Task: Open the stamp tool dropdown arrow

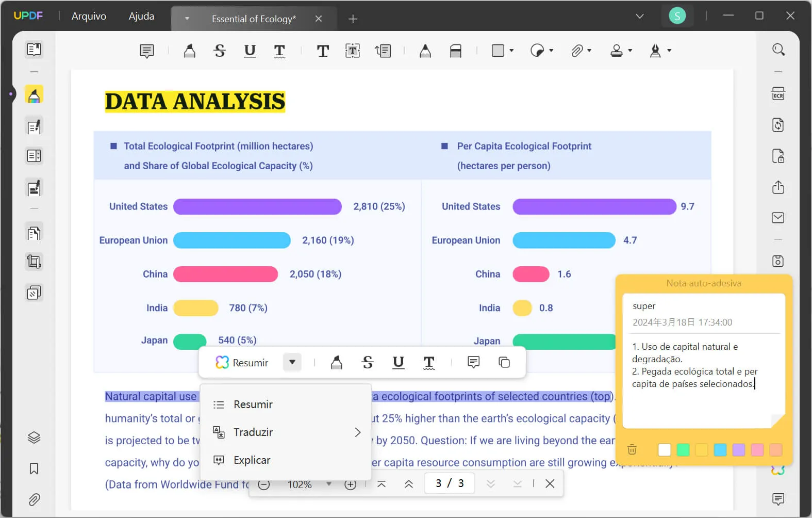Action: (630, 51)
